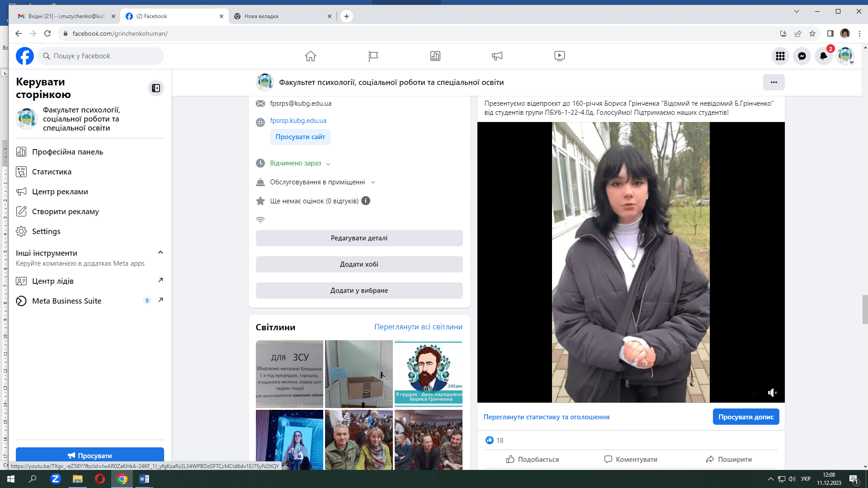868x488 pixels.
Task: Open Pages flag icon in top navigation
Action: click(x=373, y=56)
